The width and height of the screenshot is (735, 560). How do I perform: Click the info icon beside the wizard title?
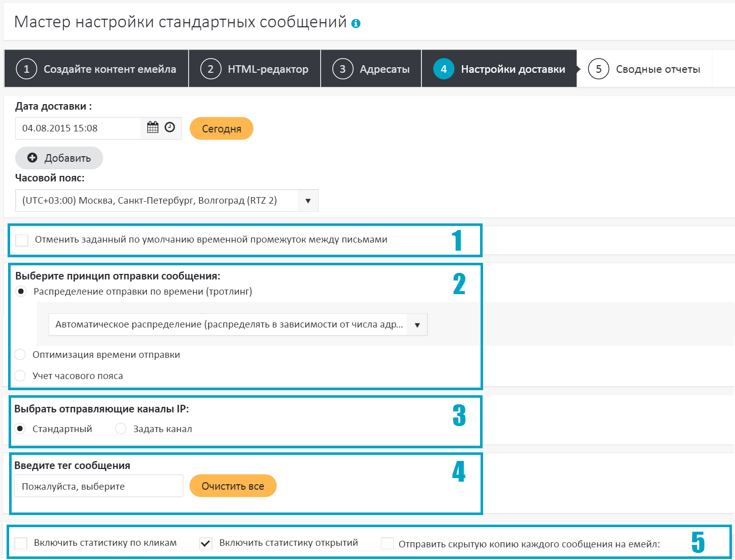pyautogui.click(x=356, y=24)
